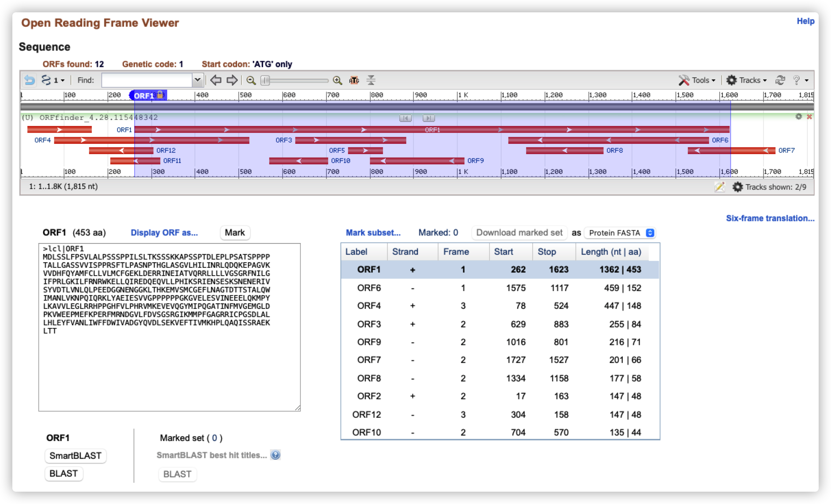
Task: Open the ORFfinder track settings gear
Action: click(x=798, y=117)
